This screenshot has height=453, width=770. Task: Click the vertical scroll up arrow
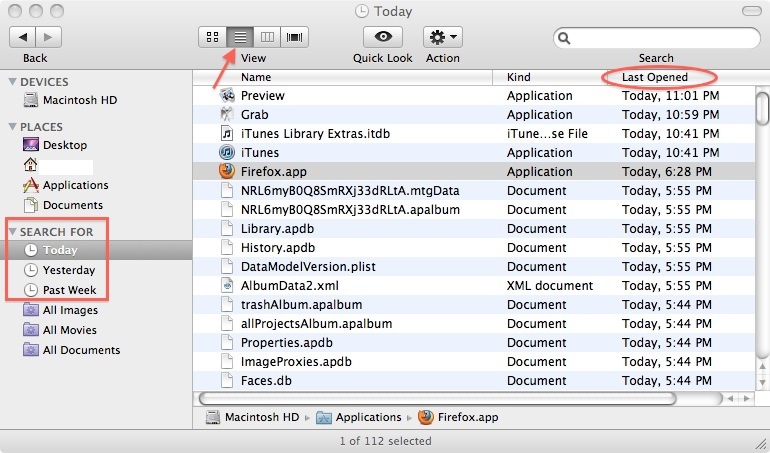coord(762,367)
